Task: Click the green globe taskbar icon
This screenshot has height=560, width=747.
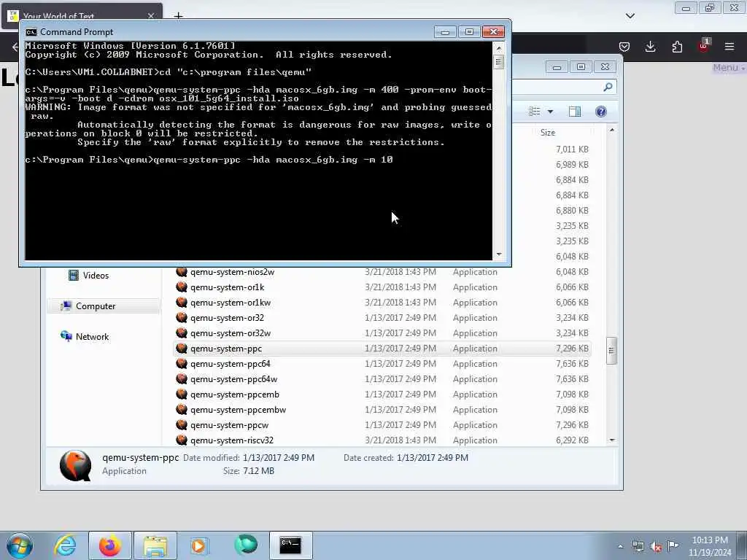Action: click(246, 545)
